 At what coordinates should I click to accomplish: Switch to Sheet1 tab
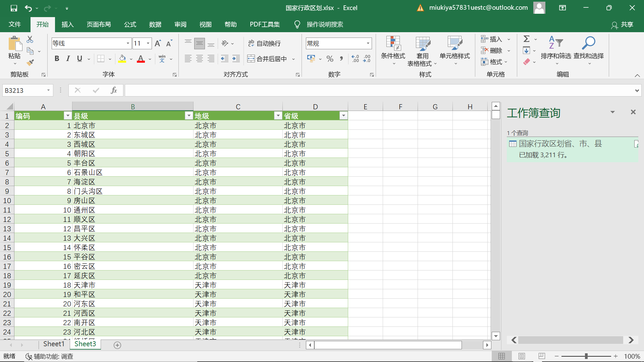tap(54, 344)
